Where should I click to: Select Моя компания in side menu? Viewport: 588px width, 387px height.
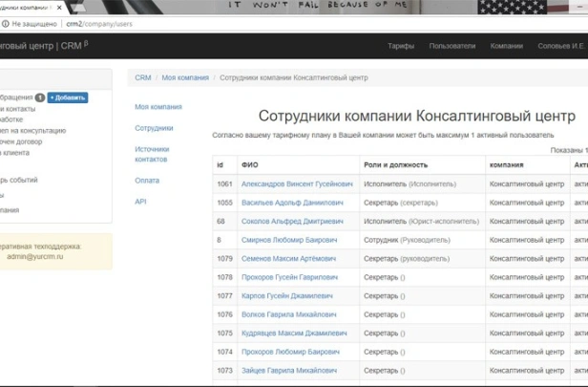click(158, 106)
